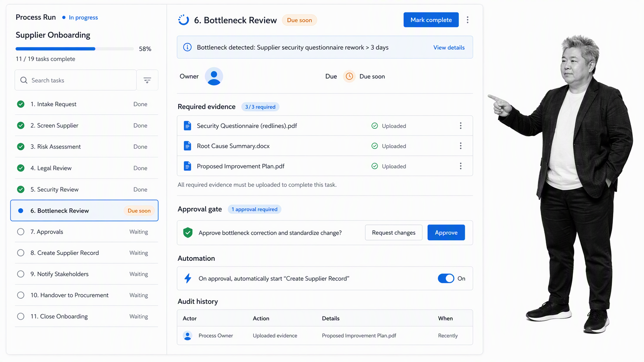Click the green check beside Risk Assessment
Screen dimensions: 644x362
click(21, 147)
